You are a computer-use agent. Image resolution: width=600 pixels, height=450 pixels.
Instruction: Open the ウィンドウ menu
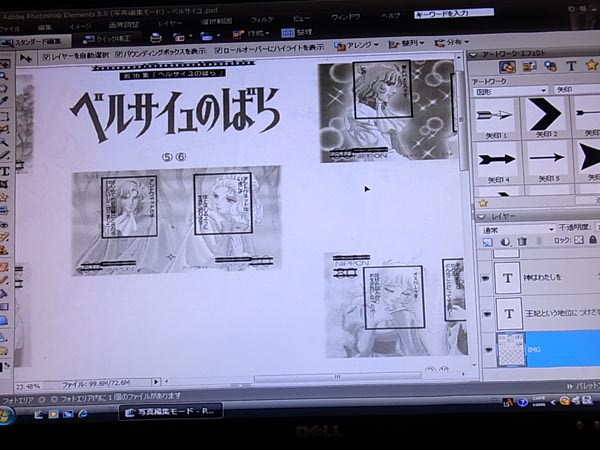[x=346, y=17]
